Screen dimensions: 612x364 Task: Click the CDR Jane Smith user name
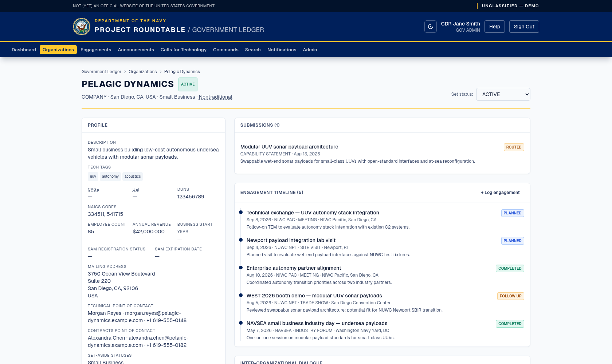coord(460,24)
